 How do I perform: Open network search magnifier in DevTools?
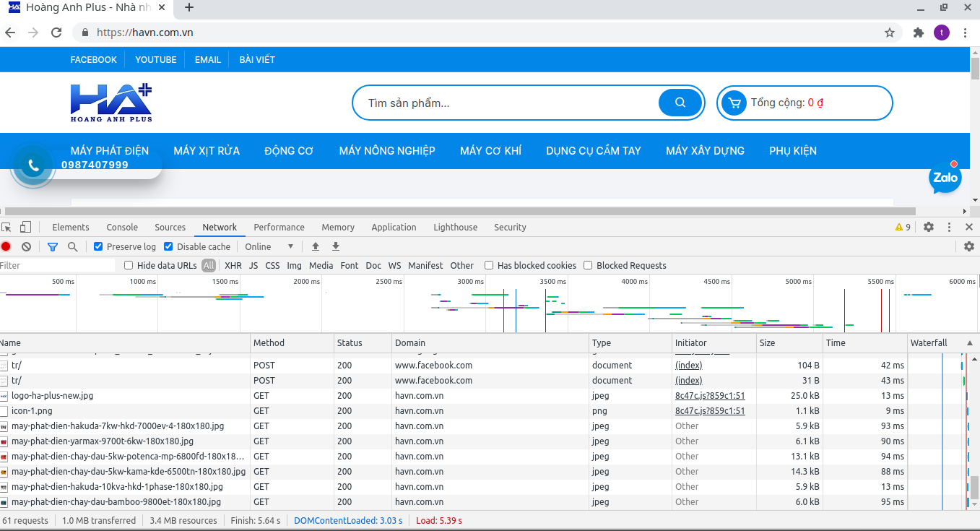[x=72, y=246]
